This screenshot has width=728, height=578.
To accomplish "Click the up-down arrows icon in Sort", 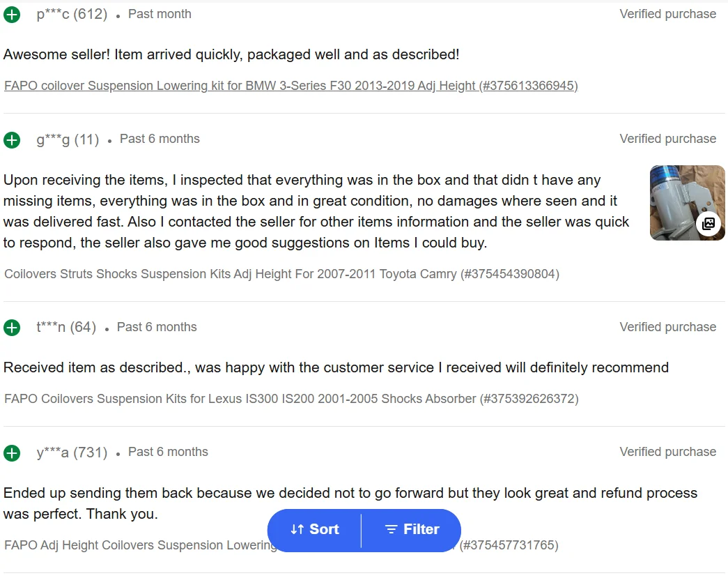I will click(x=297, y=529).
